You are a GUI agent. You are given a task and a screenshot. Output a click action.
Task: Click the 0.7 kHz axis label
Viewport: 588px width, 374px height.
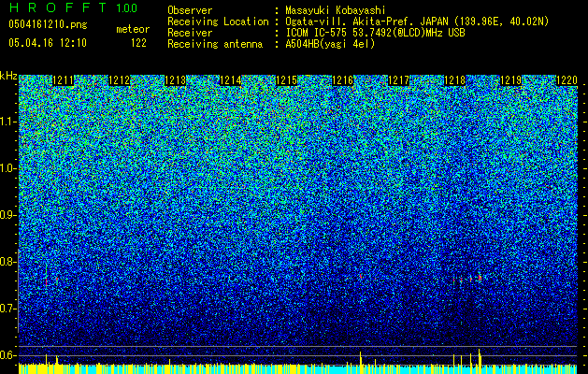tap(7, 309)
